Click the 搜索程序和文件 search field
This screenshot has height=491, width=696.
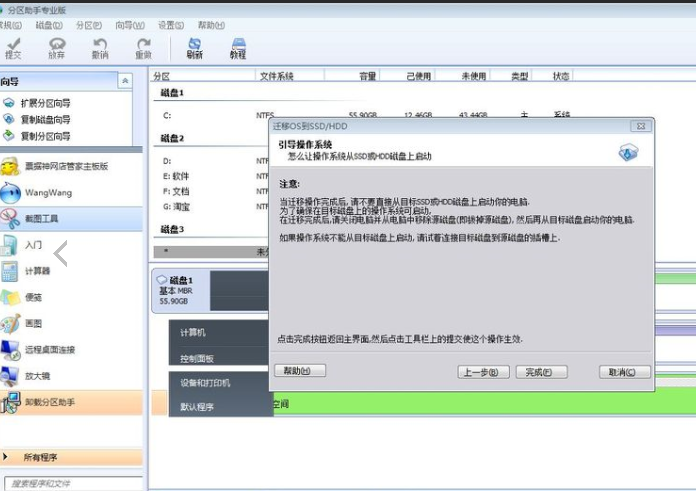70,484
